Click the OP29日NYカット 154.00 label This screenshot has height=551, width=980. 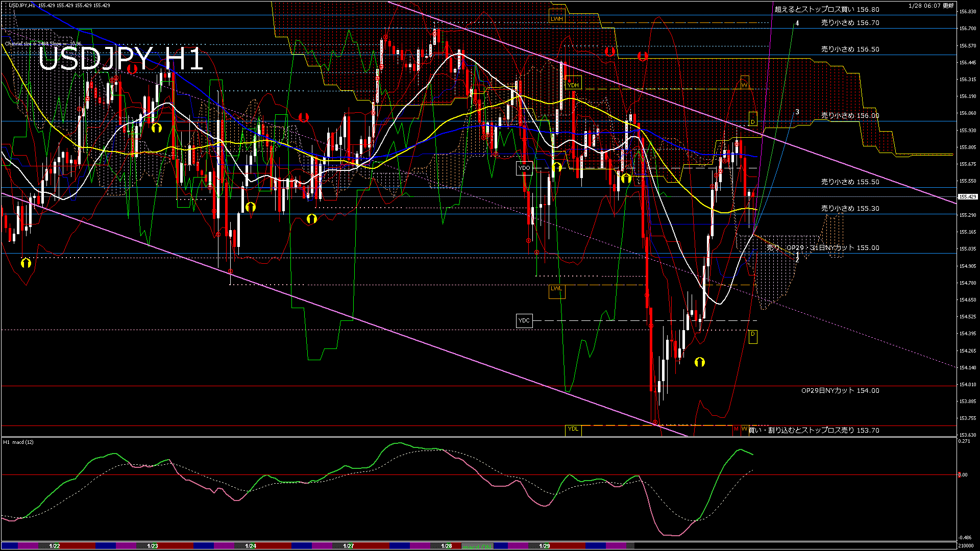[840, 391]
